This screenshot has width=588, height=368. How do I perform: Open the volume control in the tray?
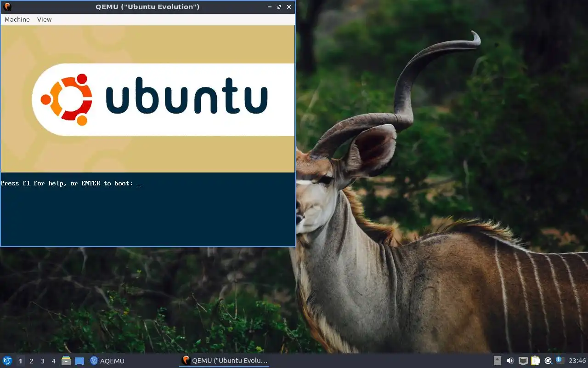[x=510, y=361]
